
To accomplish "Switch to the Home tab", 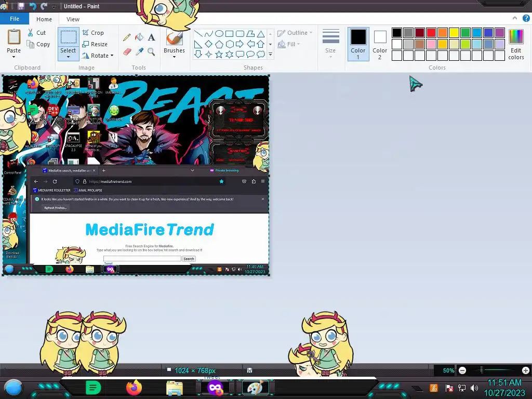I will coord(44,19).
